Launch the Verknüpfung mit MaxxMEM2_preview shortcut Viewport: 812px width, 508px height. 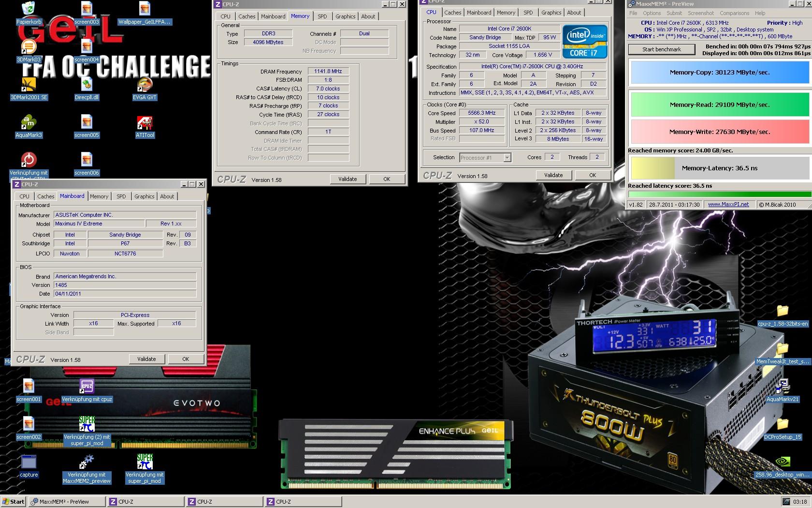tap(87, 463)
